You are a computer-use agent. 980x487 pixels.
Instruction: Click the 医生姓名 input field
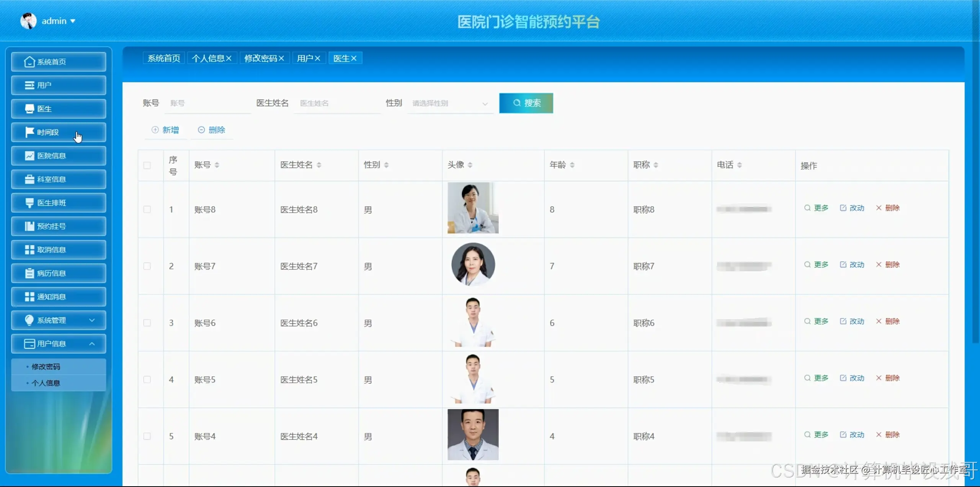coord(337,103)
